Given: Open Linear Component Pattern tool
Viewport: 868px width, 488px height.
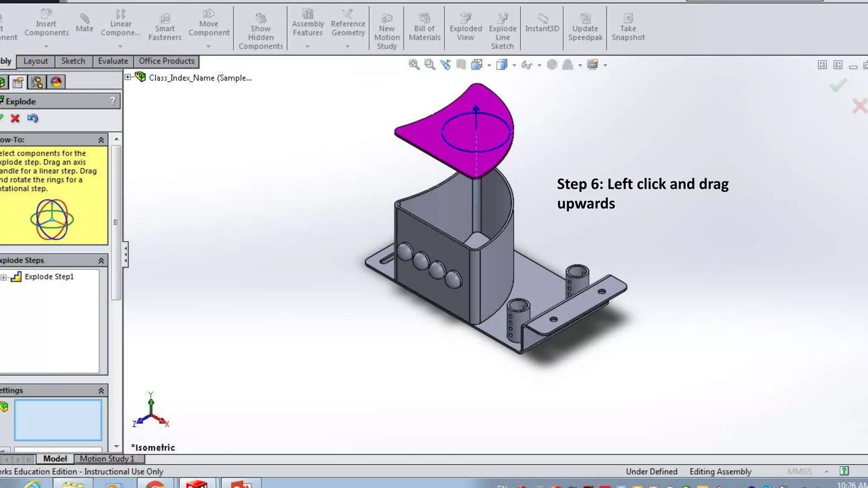Looking at the screenshot, I should click(x=120, y=24).
